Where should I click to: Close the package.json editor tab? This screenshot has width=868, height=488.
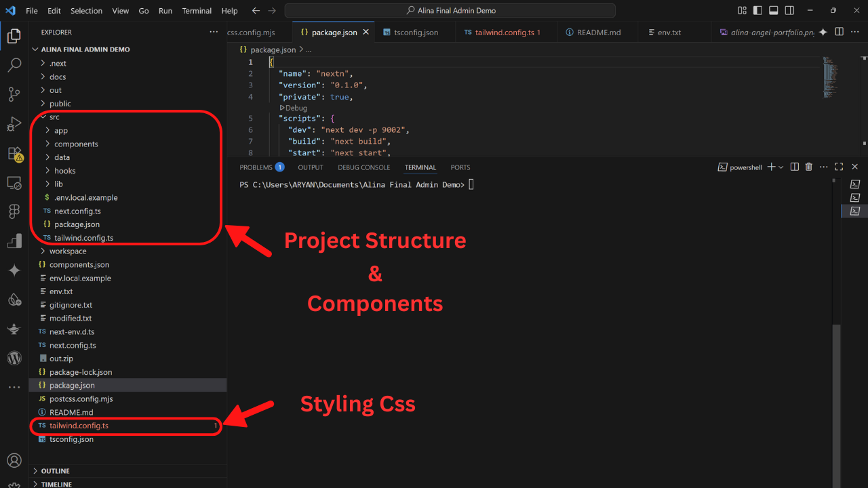tap(366, 31)
